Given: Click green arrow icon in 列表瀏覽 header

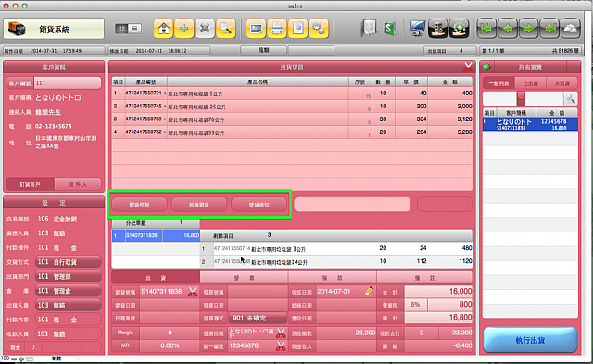Looking at the screenshot, I should point(486,67).
